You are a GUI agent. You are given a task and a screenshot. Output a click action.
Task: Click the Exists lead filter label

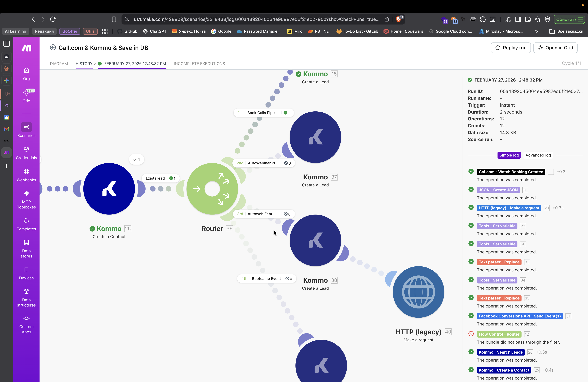coord(155,178)
